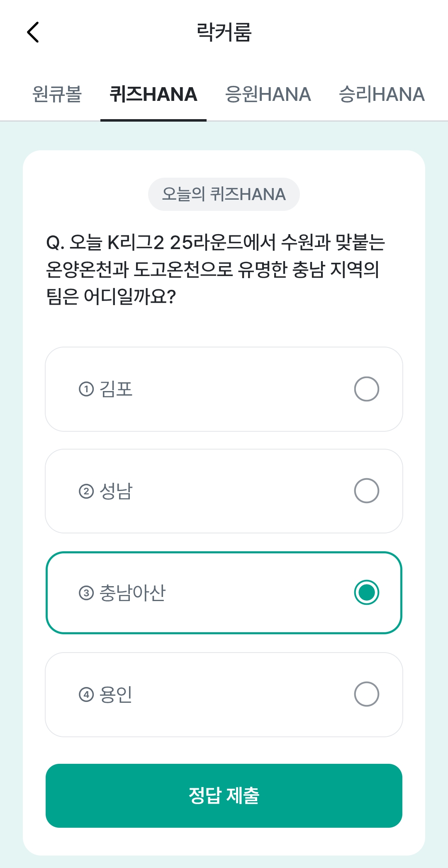Viewport: 448px width, 868px height.
Task: Click the quiz question text
Action: tap(216, 269)
